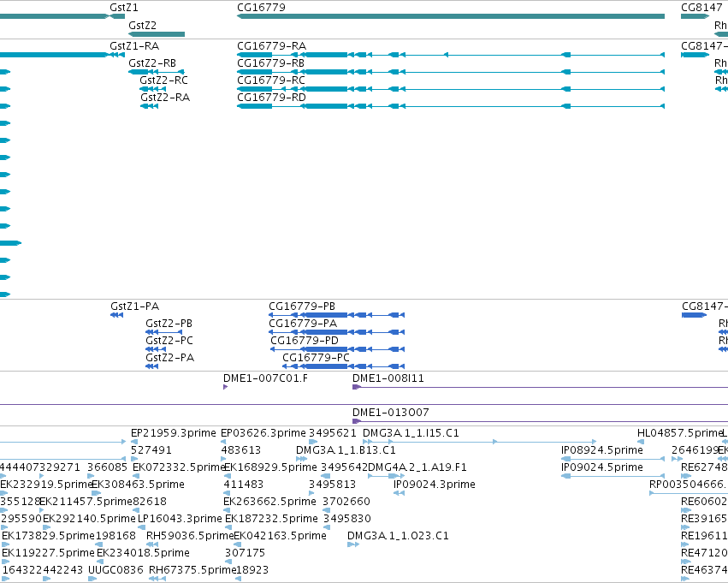Click EST IP08924.5prime
The width and height of the screenshot is (728, 583).
[x=602, y=450]
